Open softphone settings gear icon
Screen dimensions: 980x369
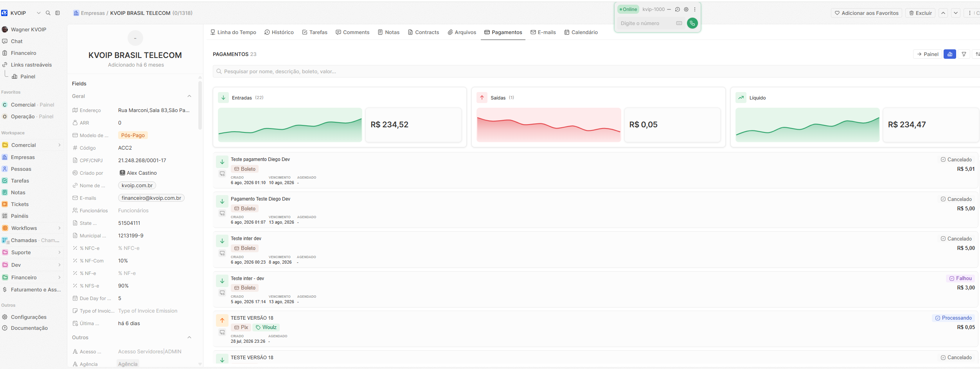point(686,9)
